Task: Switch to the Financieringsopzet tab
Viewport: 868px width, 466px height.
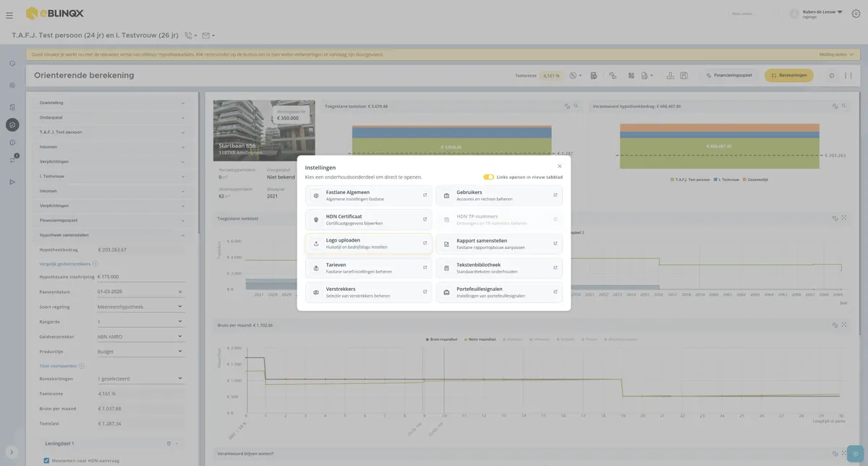Action: pos(729,75)
